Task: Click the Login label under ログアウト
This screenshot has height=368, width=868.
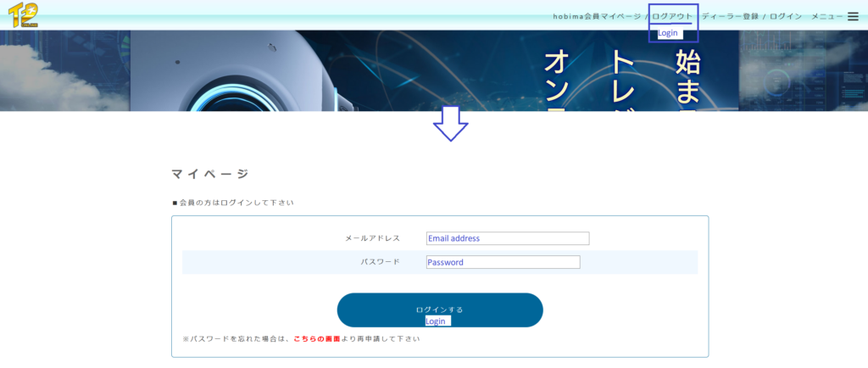Action: pos(668,33)
